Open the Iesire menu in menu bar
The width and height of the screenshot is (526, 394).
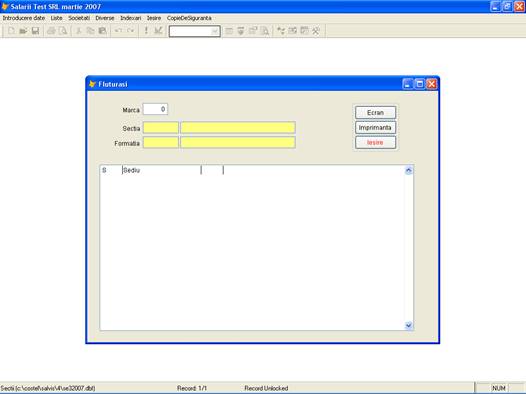pyautogui.click(x=154, y=18)
